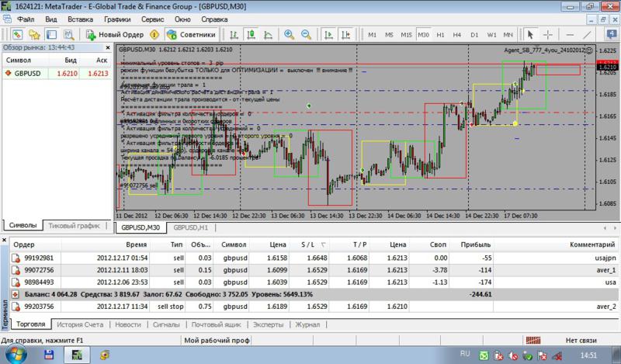621x364 pixels.
Task: Click the Нет связи connection status
Action: pos(581,340)
